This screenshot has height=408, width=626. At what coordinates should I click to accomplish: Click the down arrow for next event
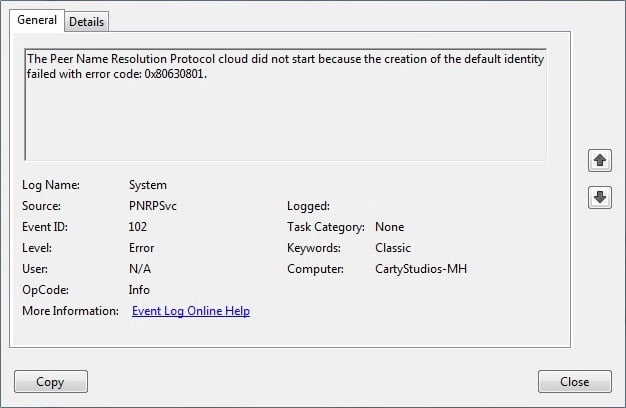tap(600, 197)
